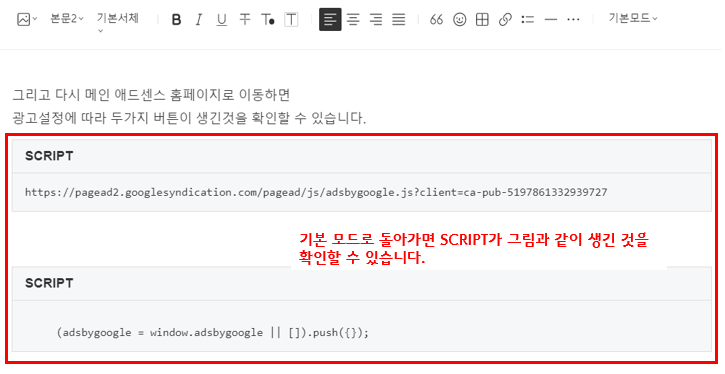Toggle underline formatting
The image size is (725, 374).
coord(222,19)
